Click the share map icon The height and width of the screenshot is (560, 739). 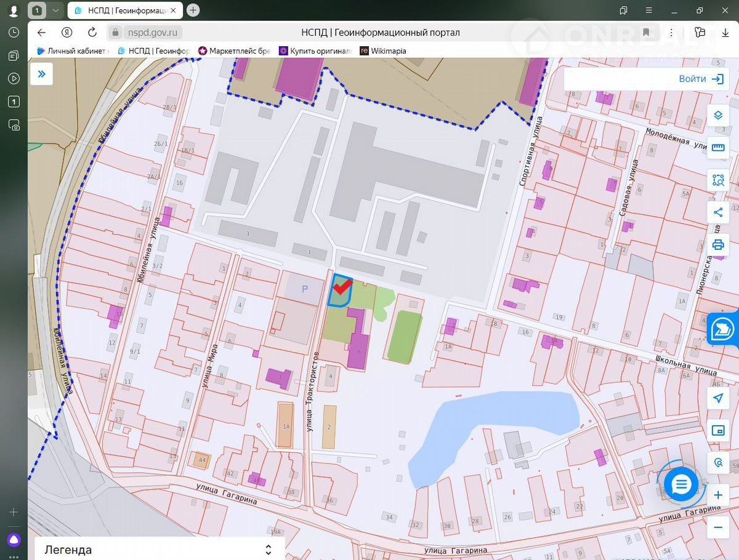pyautogui.click(x=717, y=212)
